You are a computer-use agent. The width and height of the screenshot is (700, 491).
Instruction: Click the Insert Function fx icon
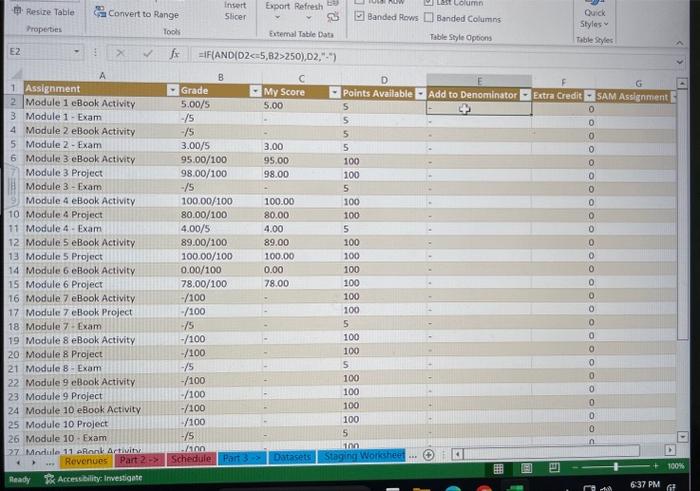pyautogui.click(x=174, y=54)
